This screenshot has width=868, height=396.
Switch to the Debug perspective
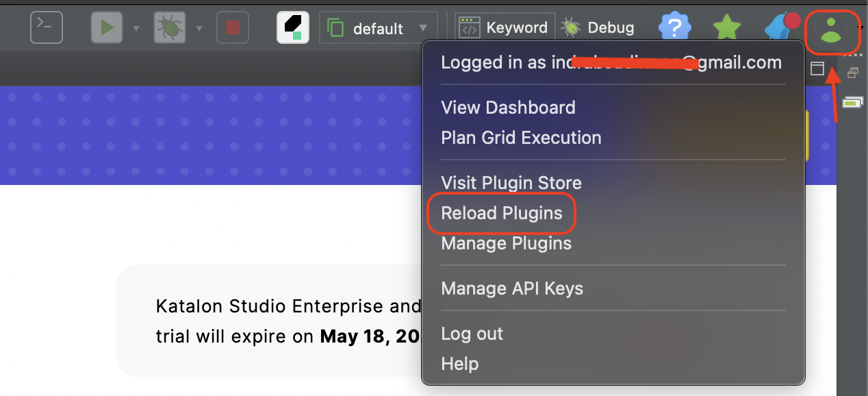598,28
